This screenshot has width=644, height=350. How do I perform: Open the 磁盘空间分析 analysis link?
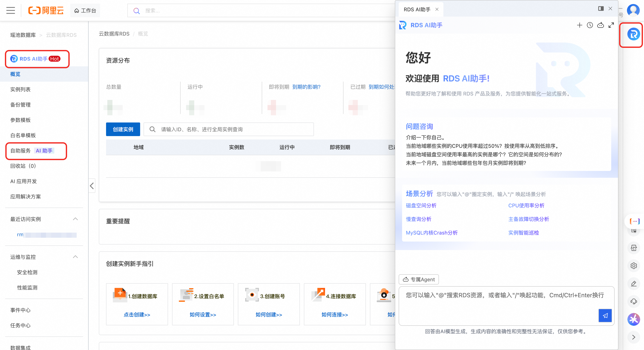(x=421, y=205)
